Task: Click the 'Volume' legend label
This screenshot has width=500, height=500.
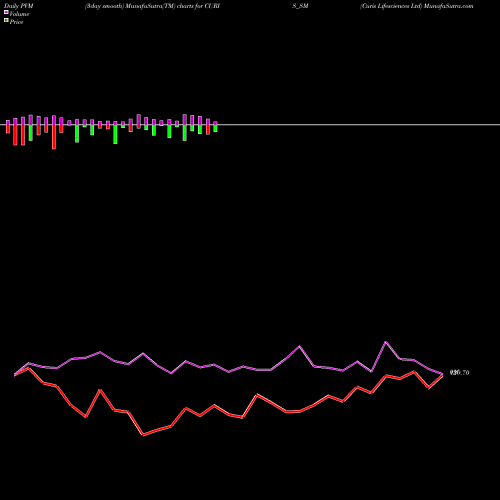Action: point(19,14)
